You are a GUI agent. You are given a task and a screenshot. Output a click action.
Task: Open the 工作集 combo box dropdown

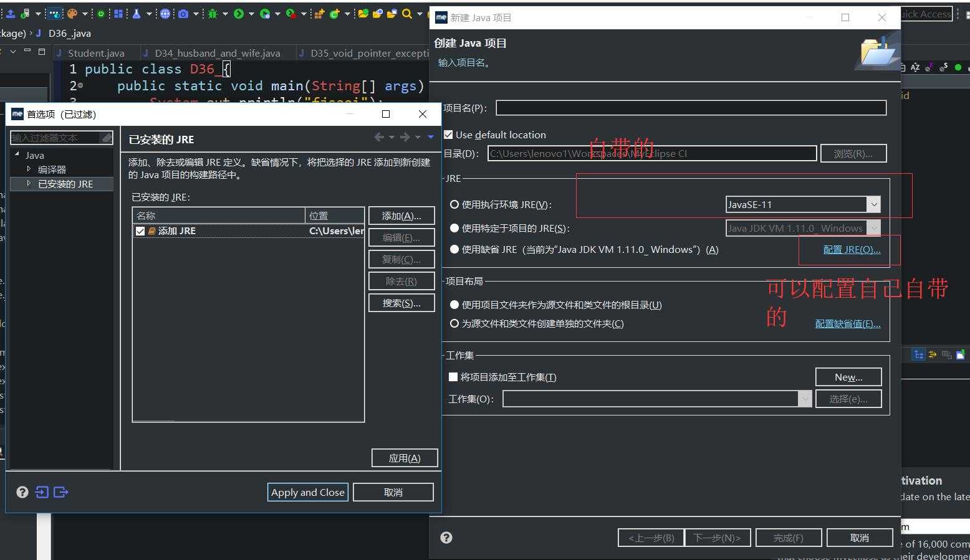(x=805, y=399)
